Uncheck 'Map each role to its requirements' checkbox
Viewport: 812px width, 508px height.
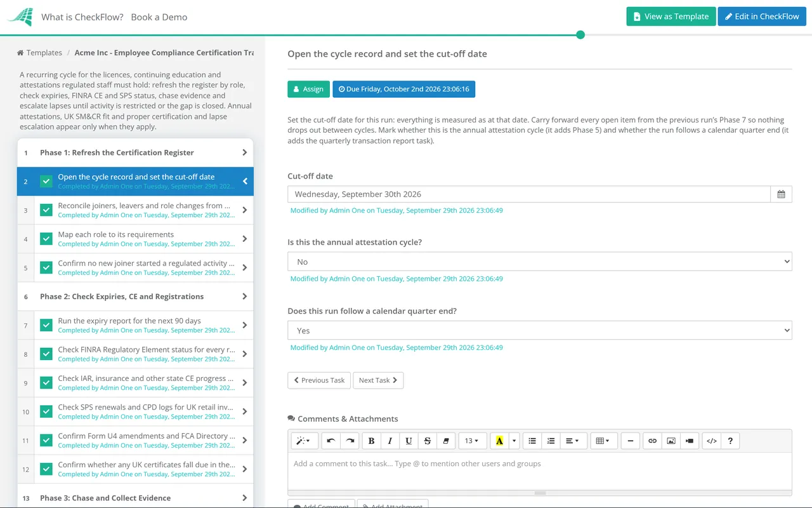pos(46,239)
